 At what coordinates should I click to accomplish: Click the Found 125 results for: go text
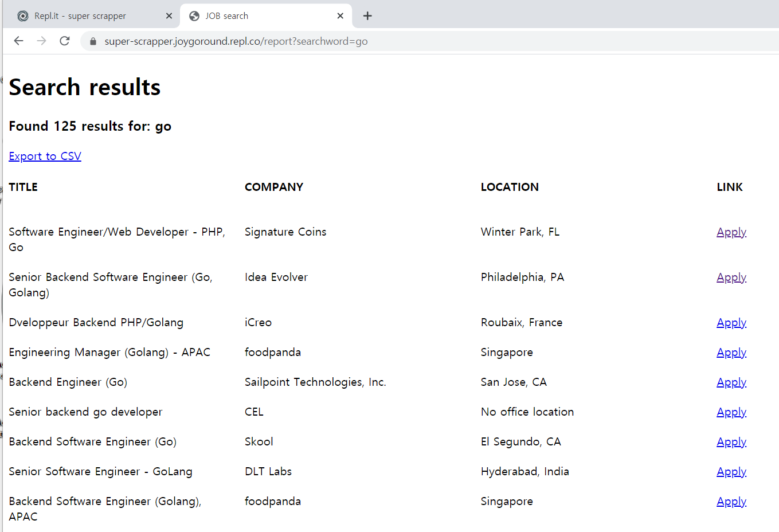(90, 126)
